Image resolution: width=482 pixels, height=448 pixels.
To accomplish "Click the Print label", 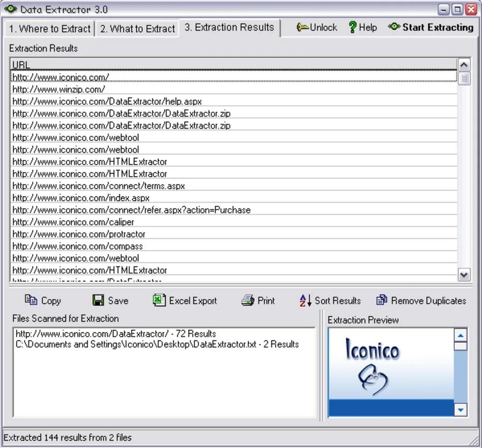I will click(x=266, y=300).
